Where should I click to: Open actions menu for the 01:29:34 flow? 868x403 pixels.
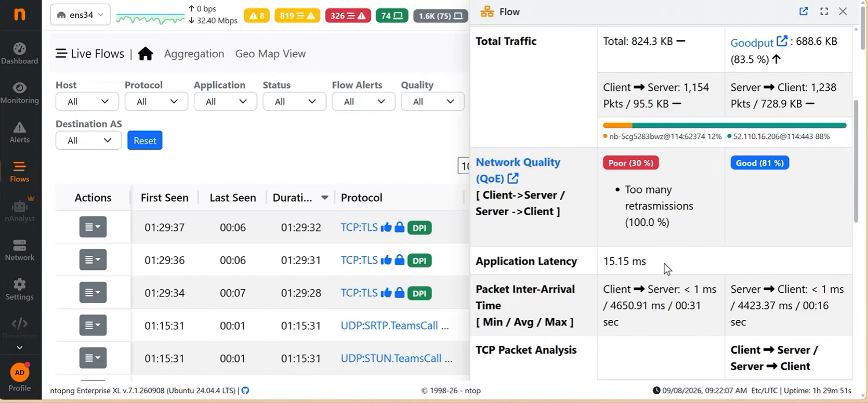[x=93, y=293]
